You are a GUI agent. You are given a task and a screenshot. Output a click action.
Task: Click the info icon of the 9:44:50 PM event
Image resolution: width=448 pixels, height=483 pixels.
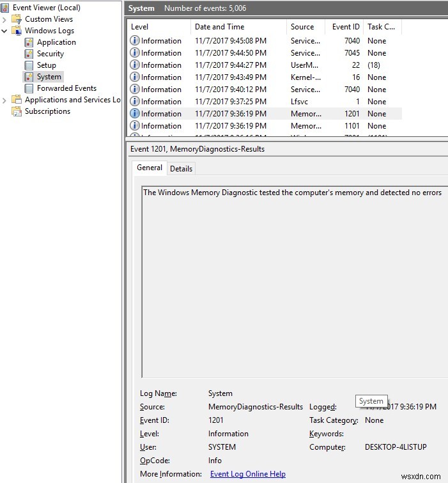(134, 52)
